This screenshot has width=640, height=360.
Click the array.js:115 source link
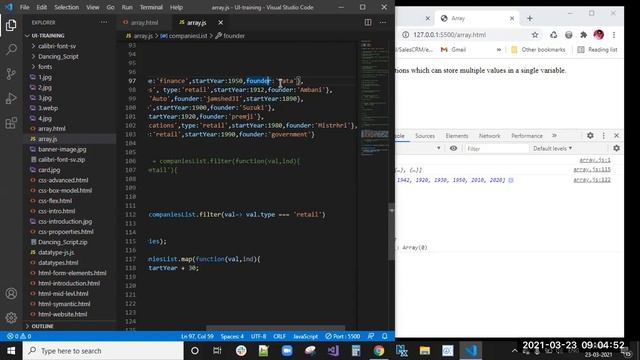(592, 169)
